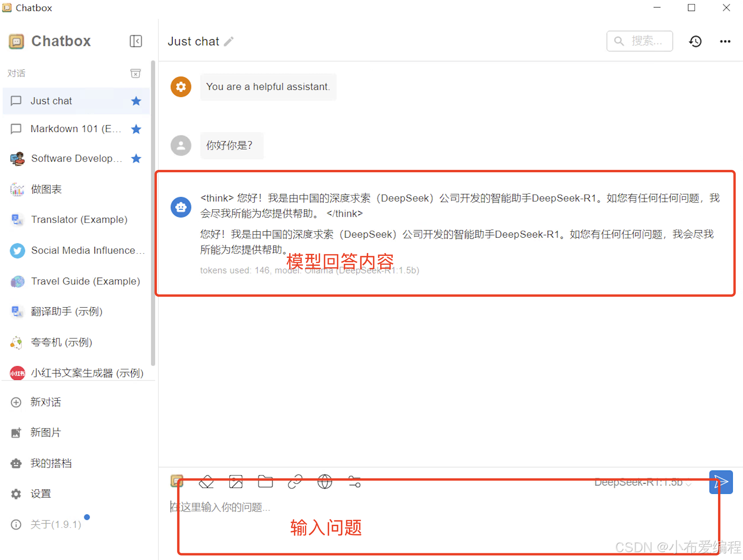Open the 夸夸机 (示例) conversation

(76, 342)
